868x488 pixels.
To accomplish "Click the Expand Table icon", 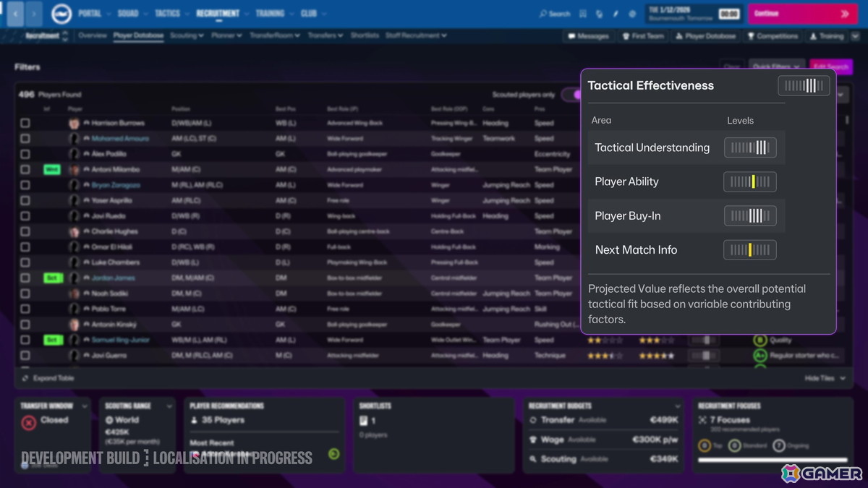I will [x=25, y=378].
